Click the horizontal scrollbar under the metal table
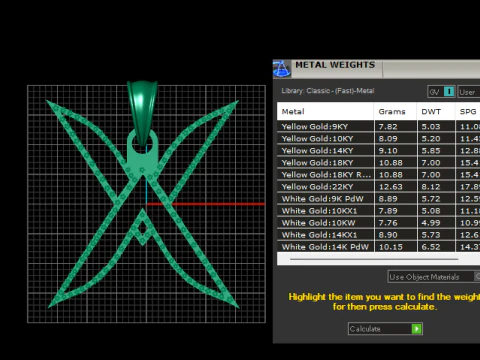The image size is (480, 360). (374, 259)
